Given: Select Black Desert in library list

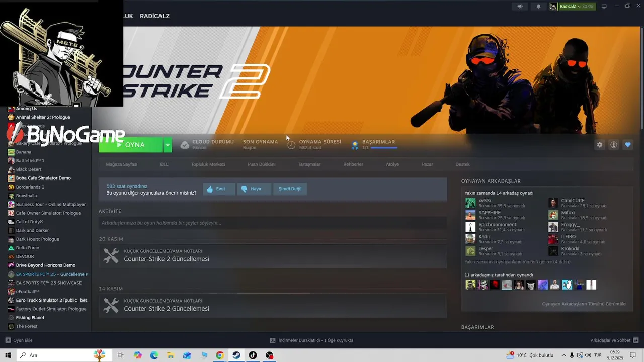Looking at the screenshot, I should click(29, 169).
